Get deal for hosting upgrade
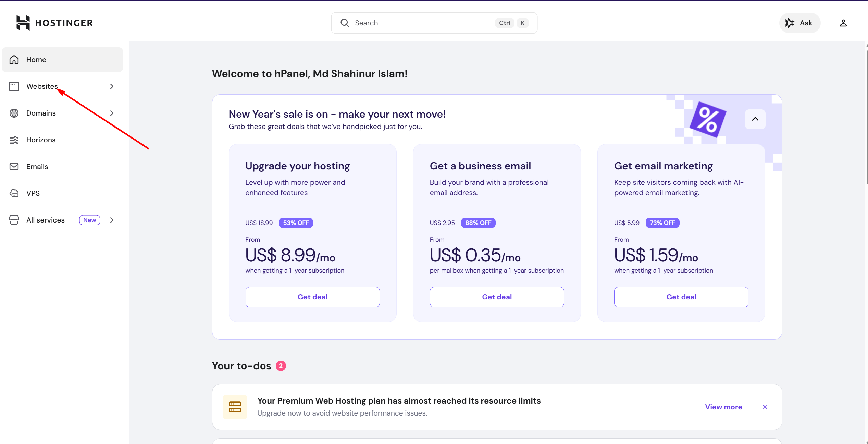Image resolution: width=868 pixels, height=444 pixels. coord(312,297)
